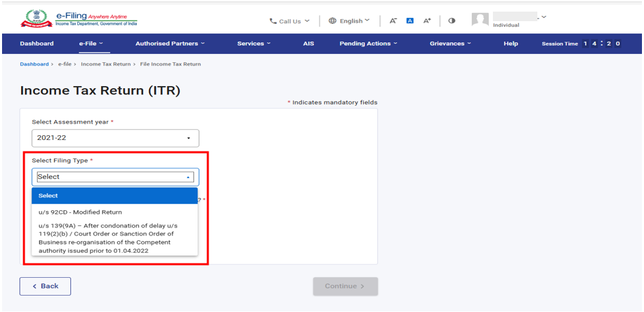Toggle the high contrast mode icon
This screenshot has height=312, width=644.
point(452,20)
